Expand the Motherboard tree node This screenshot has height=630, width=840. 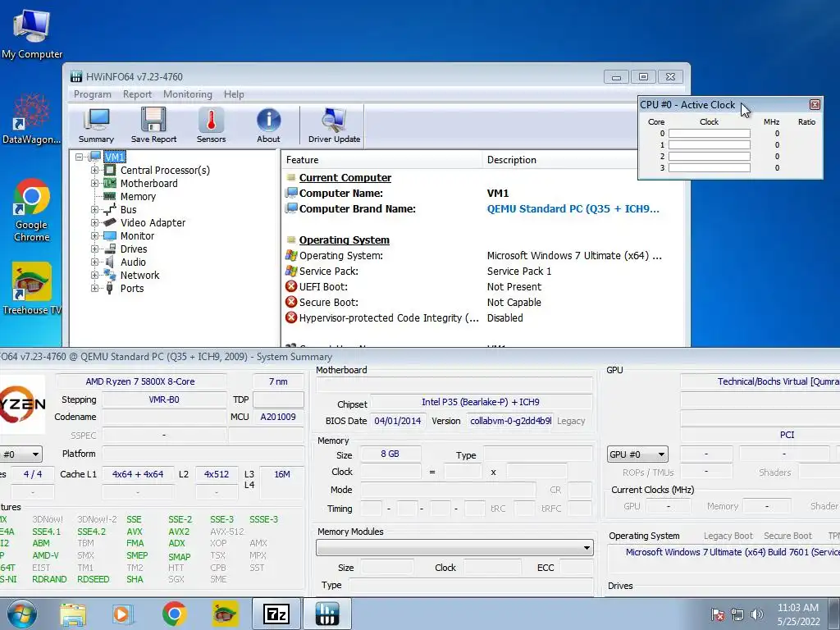95,183
